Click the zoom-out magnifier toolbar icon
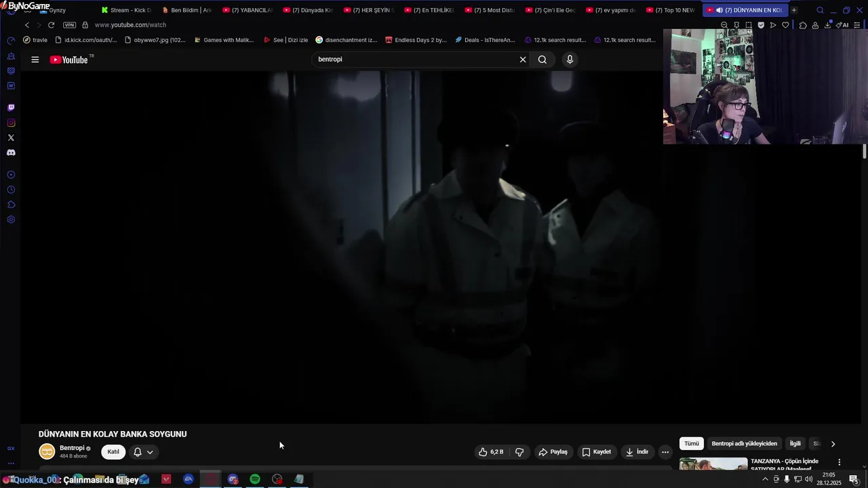The width and height of the screenshot is (868, 488). [724, 25]
